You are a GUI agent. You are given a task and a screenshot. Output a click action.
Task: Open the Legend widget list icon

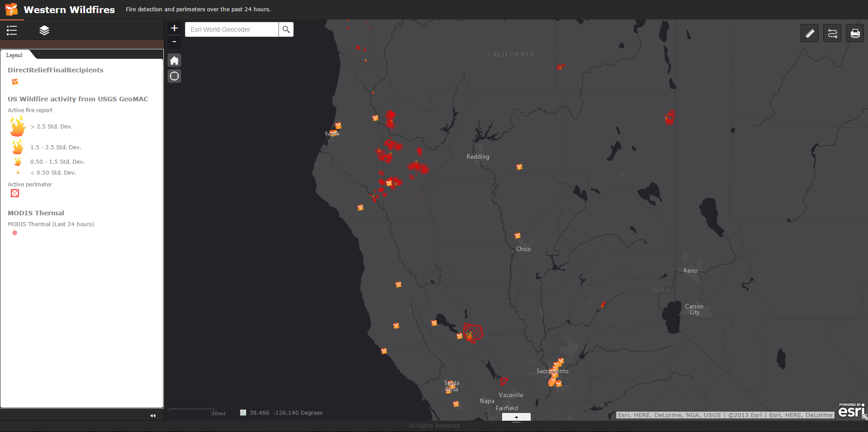(12, 30)
